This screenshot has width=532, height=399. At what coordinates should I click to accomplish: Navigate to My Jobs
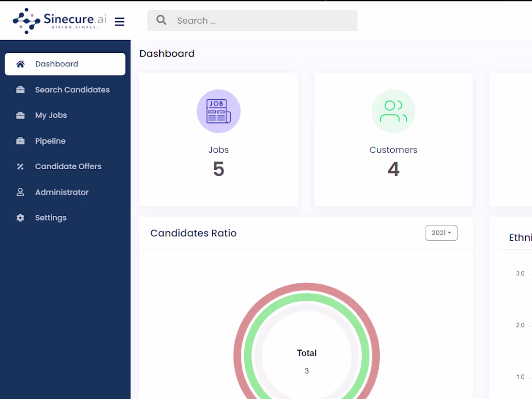click(51, 115)
